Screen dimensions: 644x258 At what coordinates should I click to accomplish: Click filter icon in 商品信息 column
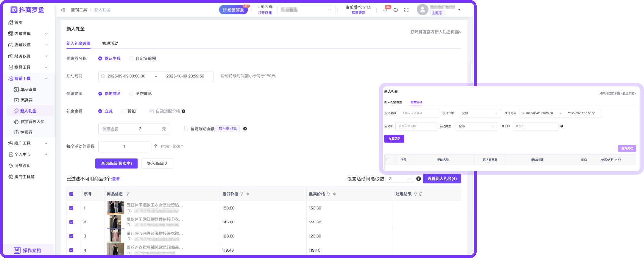(x=128, y=194)
